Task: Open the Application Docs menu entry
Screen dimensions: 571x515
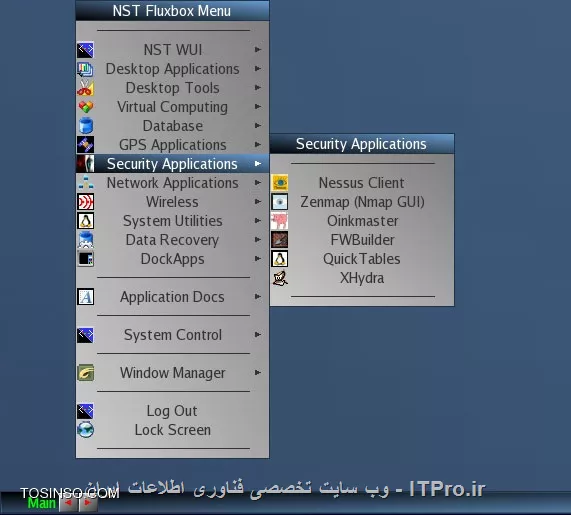Action: pyautogui.click(x=173, y=297)
